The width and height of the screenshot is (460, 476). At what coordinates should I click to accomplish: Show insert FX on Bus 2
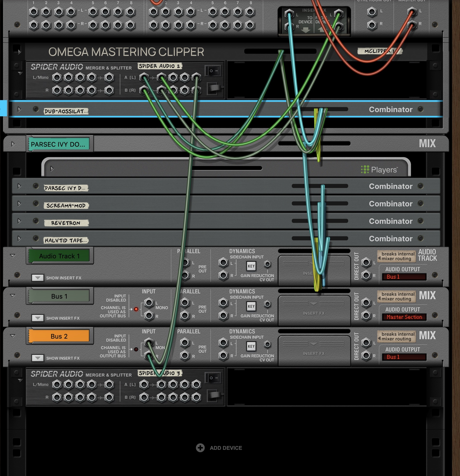click(38, 358)
